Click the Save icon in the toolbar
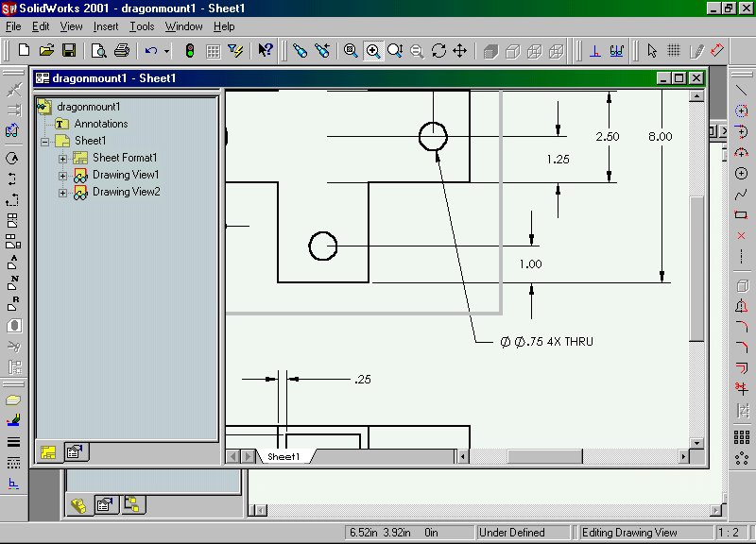Image resolution: width=756 pixels, height=544 pixels. point(69,50)
